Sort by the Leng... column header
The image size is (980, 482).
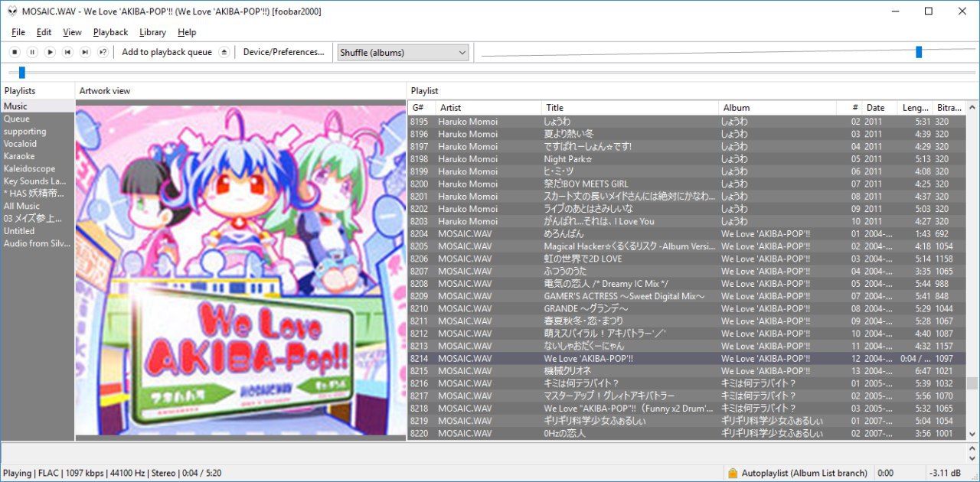(916, 108)
